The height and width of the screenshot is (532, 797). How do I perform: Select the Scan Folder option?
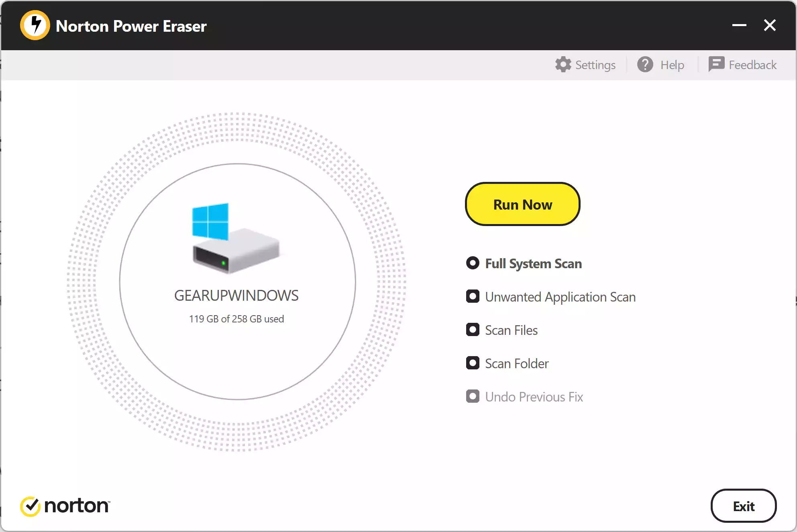tap(473, 363)
